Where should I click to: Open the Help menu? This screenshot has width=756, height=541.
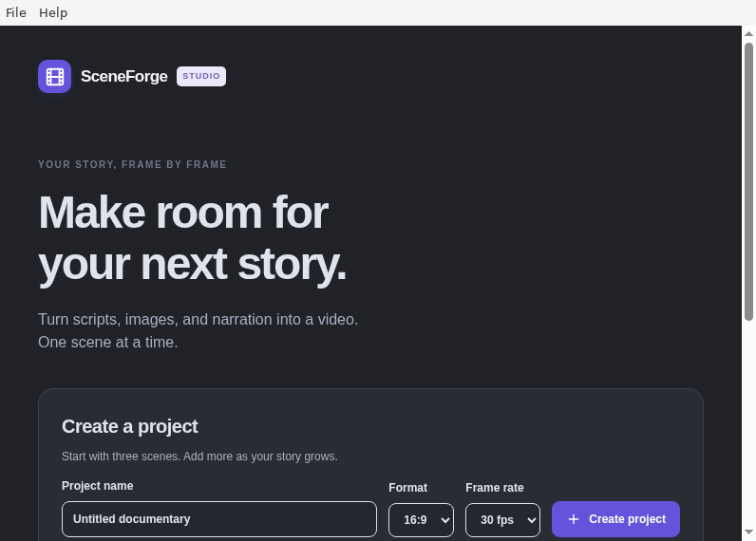click(53, 12)
